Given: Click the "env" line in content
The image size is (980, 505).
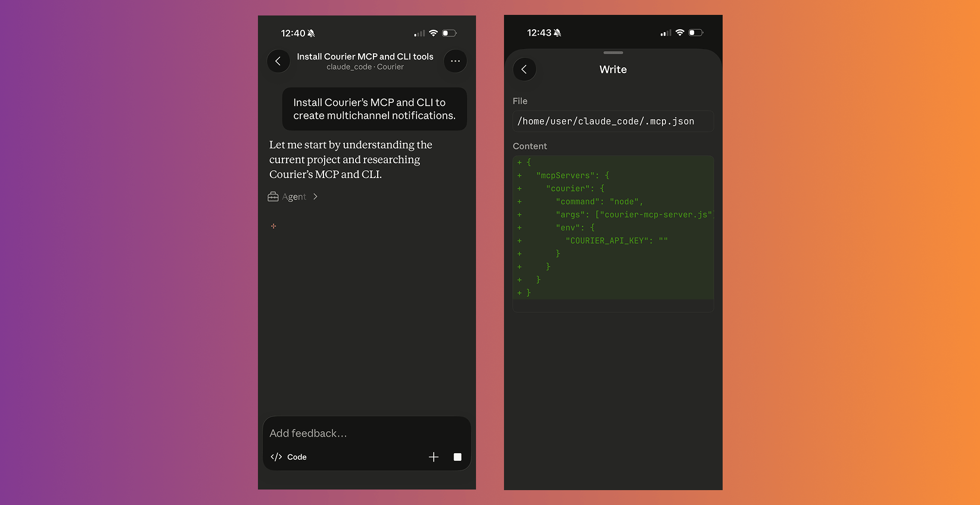Looking at the screenshot, I should coord(575,227).
